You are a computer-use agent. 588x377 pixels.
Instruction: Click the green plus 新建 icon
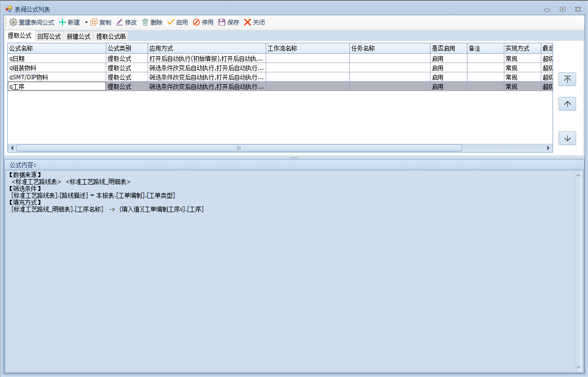point(62,22)
